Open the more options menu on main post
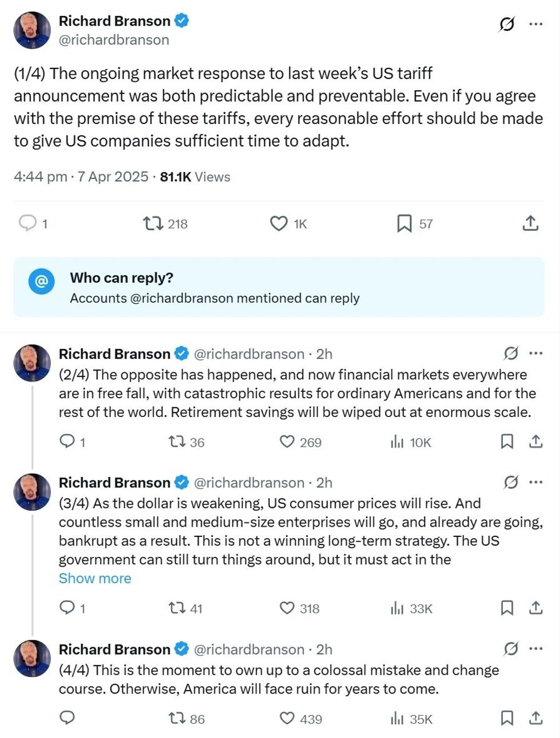The image size is (560, 738). [535, 24]
